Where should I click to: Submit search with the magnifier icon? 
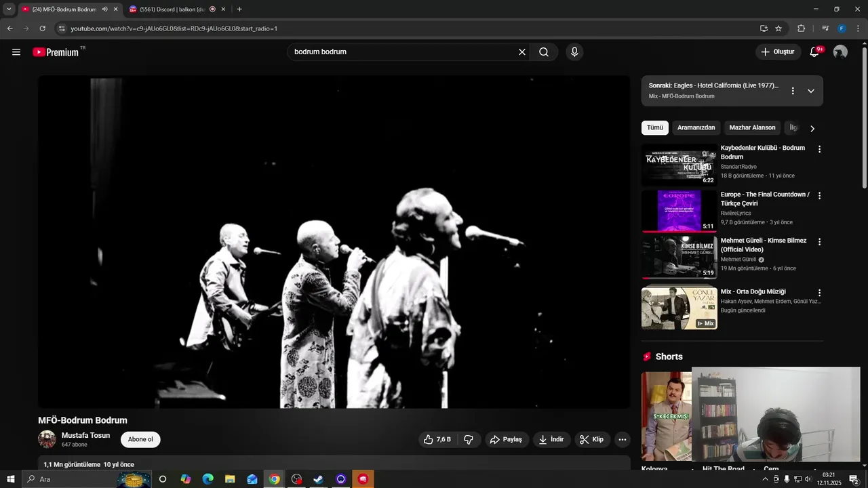coord(544,52)
